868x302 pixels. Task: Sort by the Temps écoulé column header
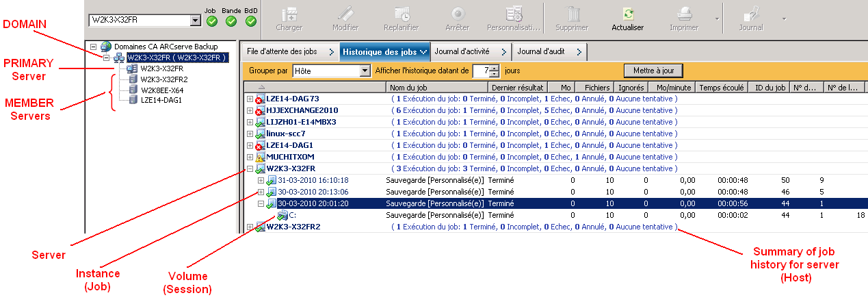pos(722,88)
